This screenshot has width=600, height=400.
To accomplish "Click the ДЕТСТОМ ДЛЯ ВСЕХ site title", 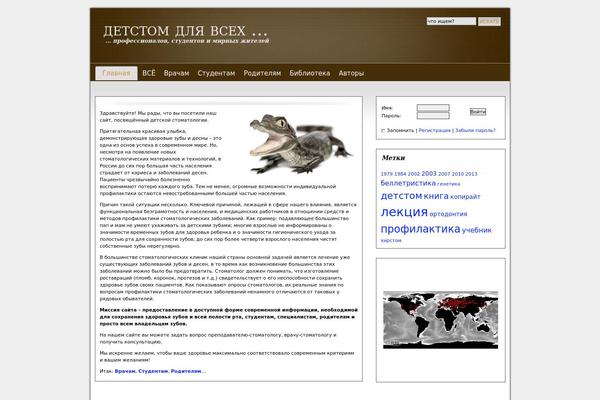I will pyautogui.click(x=185, y=31).
